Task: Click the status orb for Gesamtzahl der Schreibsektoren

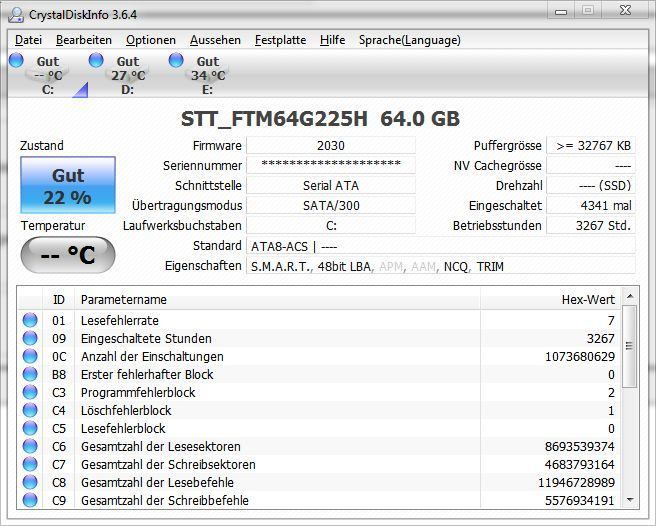Action: click(30, 464)
